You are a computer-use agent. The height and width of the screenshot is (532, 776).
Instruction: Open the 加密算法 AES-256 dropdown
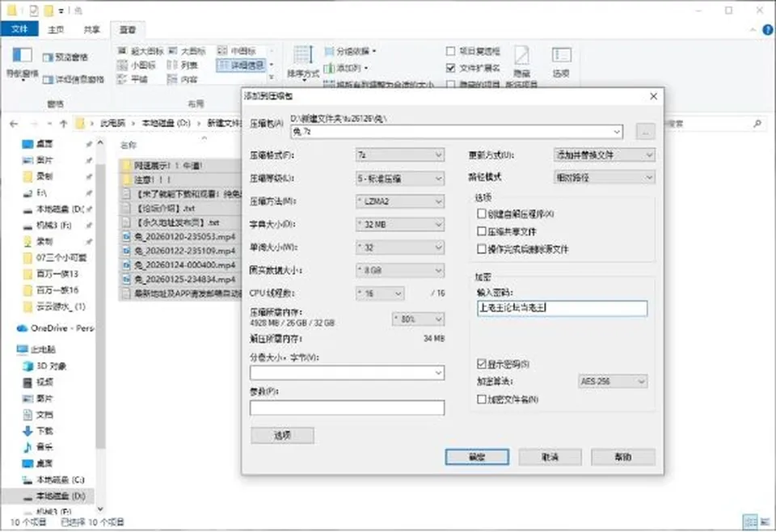613,381
